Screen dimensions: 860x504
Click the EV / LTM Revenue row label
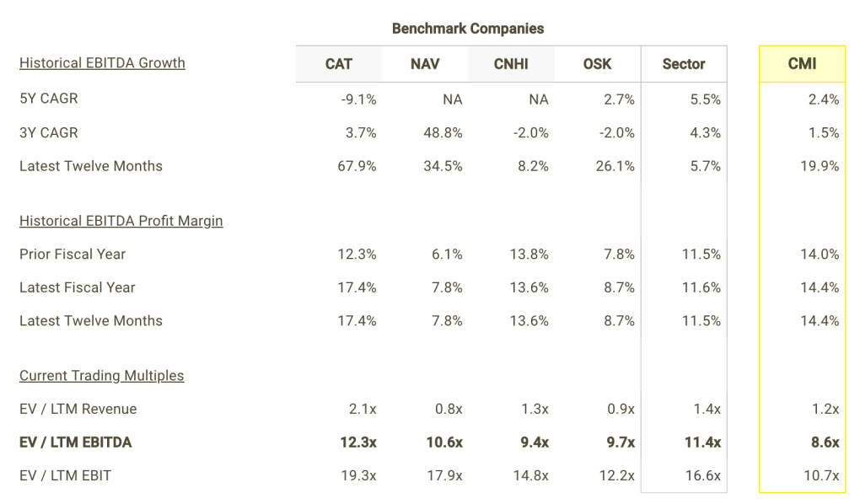click(x=78, y=409)
